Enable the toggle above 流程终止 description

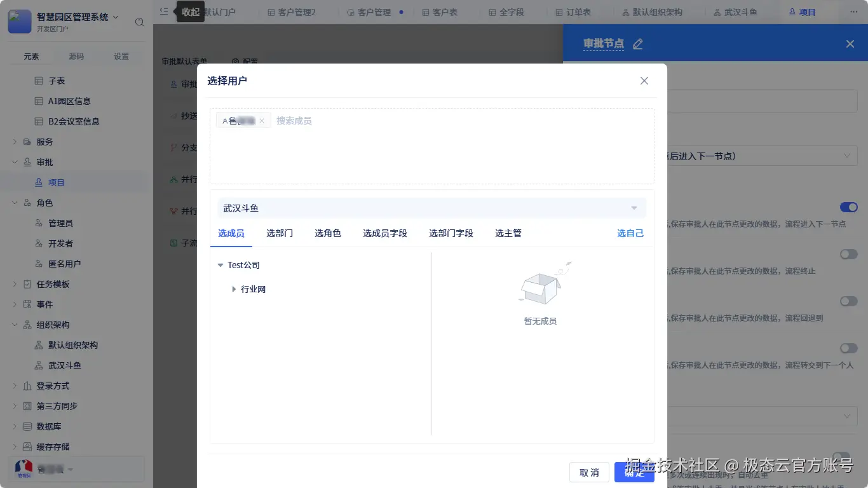[848, 254]
